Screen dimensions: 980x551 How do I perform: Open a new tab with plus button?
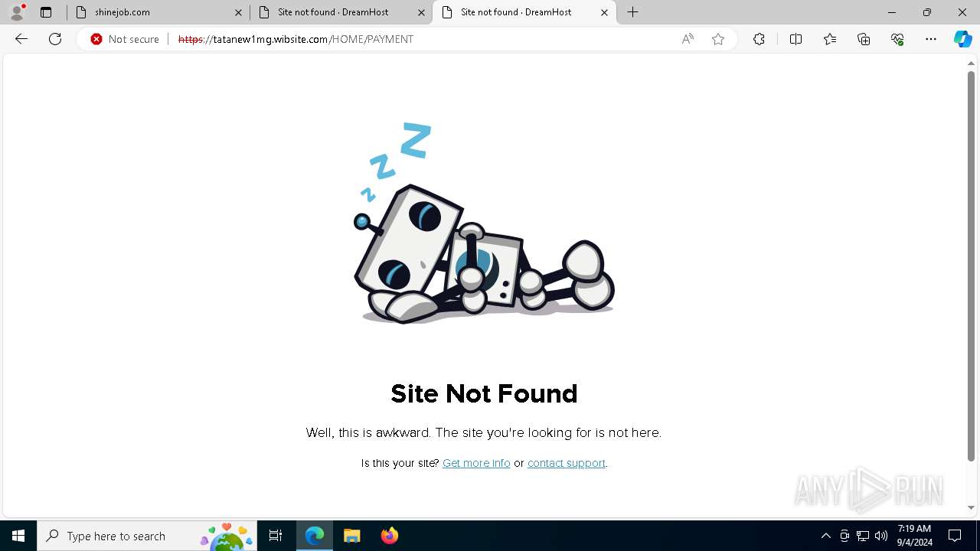633,12
